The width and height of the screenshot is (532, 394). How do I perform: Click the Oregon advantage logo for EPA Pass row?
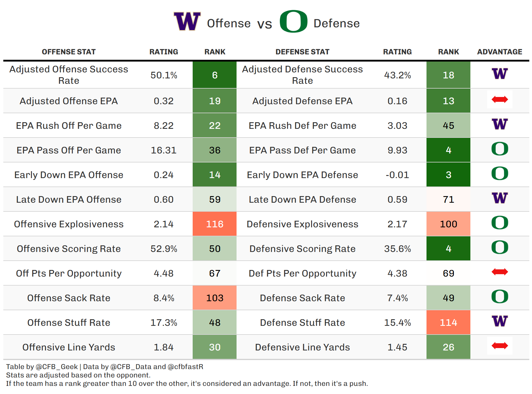point(500,149)
